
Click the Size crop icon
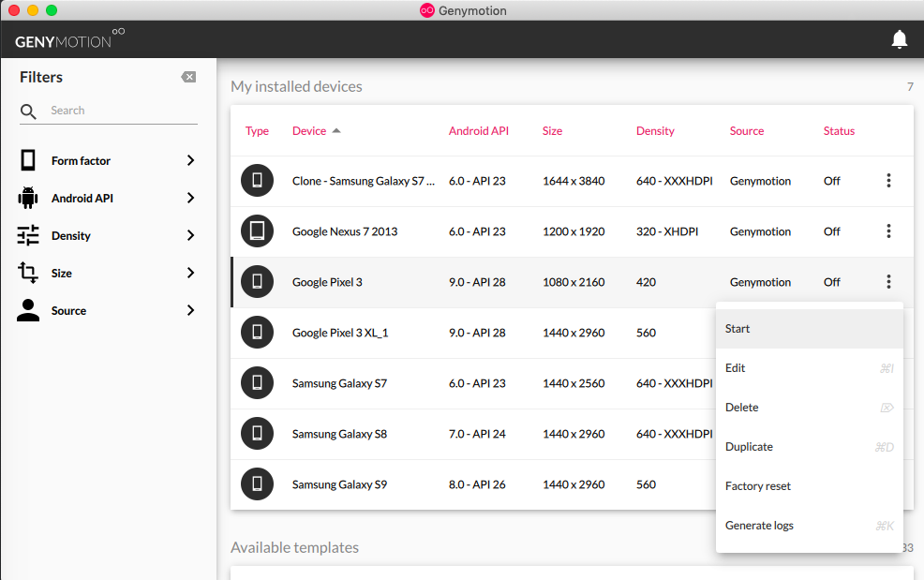(x=28, y=273)
